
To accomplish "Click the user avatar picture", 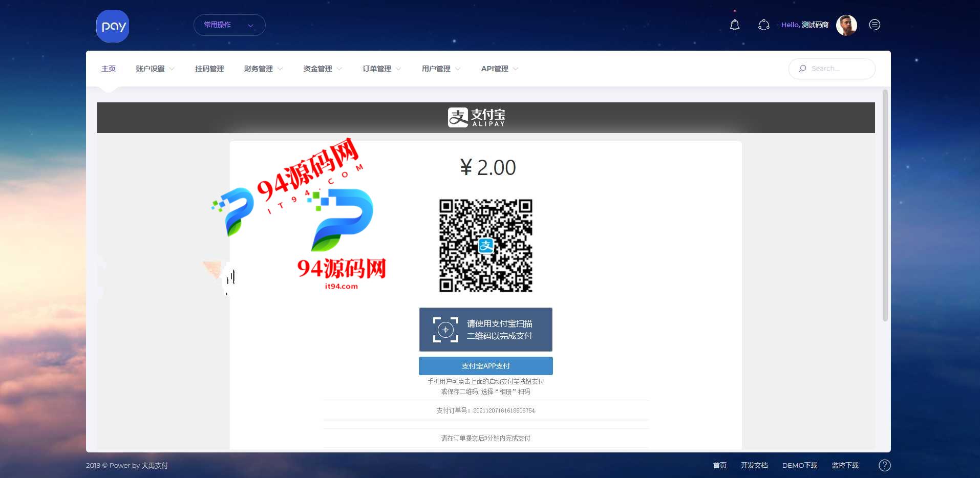I will click(x=846, y=25).
